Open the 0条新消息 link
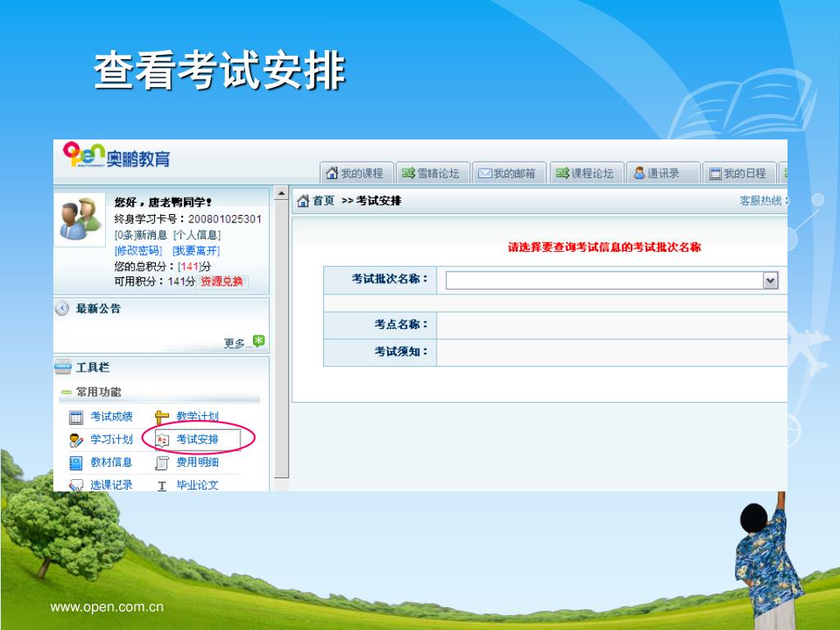This screenshot has width=840, height=630. [x=141, y=235]
